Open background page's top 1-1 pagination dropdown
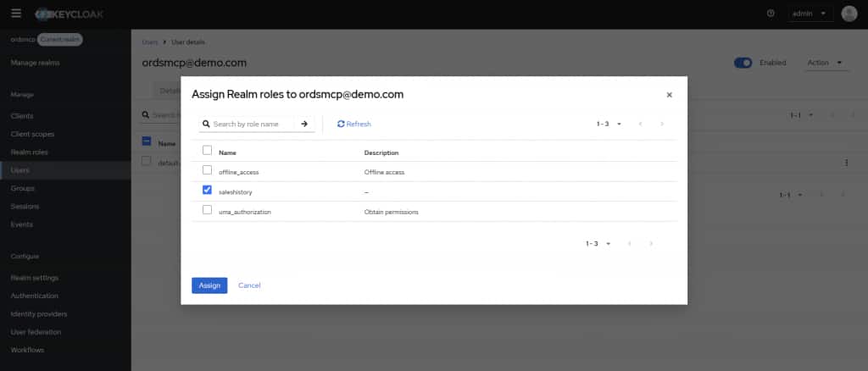This screenshot has width=868, height=371. (802, 115)
